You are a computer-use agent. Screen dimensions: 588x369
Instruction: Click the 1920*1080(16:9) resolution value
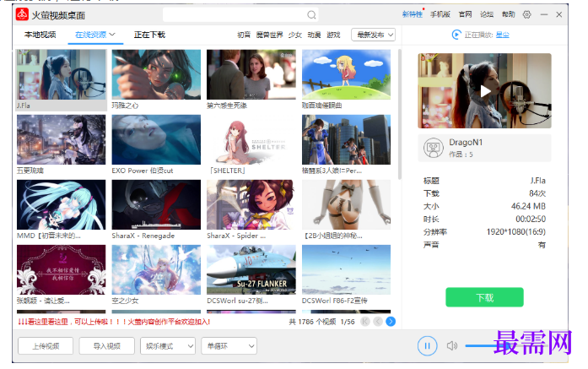click(x=515, y=231)
